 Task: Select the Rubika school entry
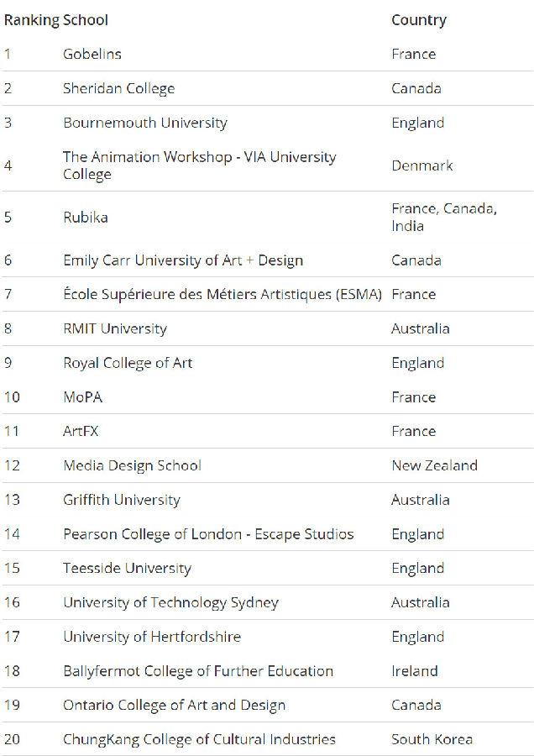86,217
